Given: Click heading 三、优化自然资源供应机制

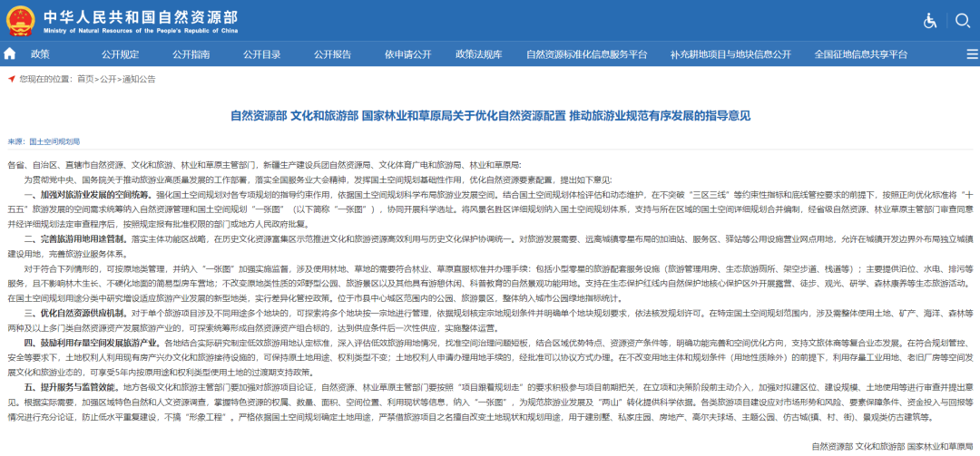Looking at the screenshot, I should click(x=76, y=313).
